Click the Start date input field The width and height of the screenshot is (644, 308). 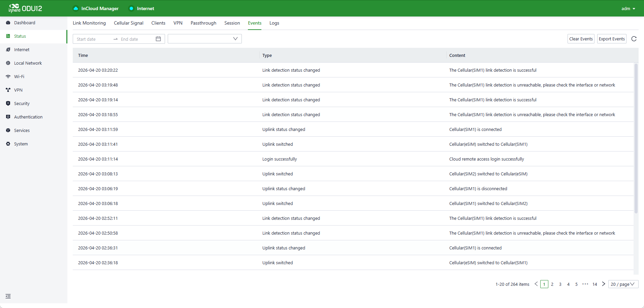(93, 39)
